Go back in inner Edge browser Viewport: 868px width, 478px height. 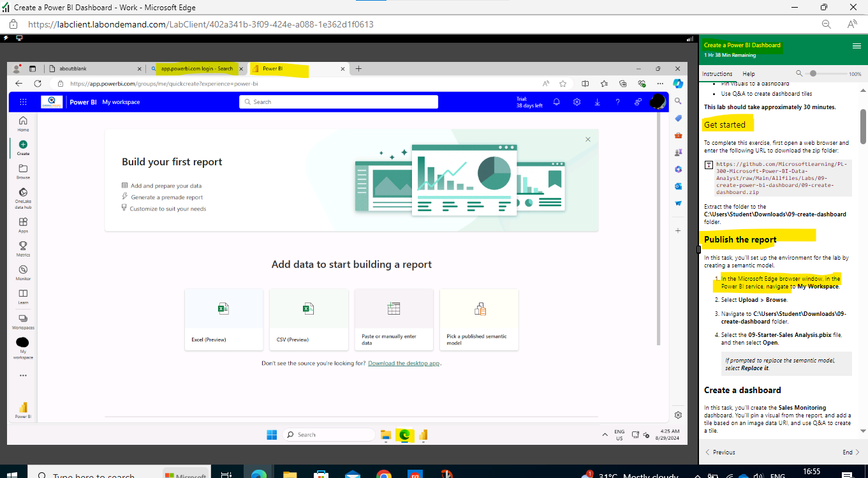(x=18, y=84)
